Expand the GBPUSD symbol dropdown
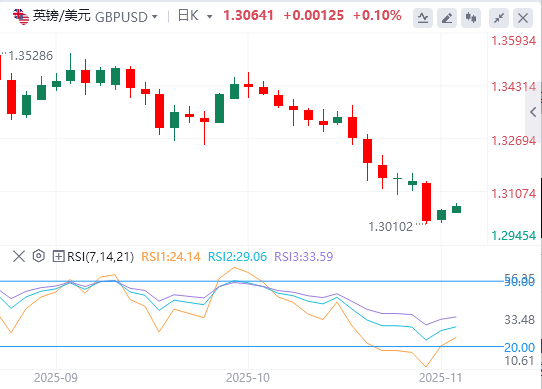Viewport: 542px width, 389px height. [155, 17]
